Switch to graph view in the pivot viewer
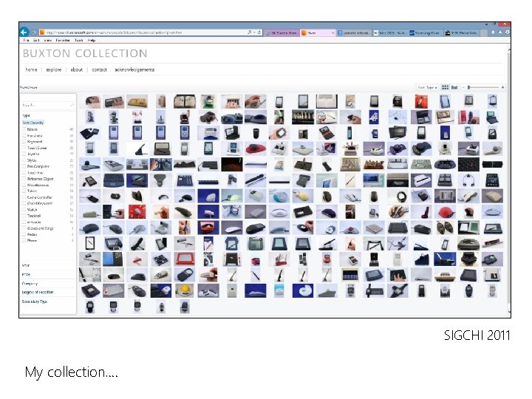The width and height of the screenshot is (532, 399). [454, 87]
